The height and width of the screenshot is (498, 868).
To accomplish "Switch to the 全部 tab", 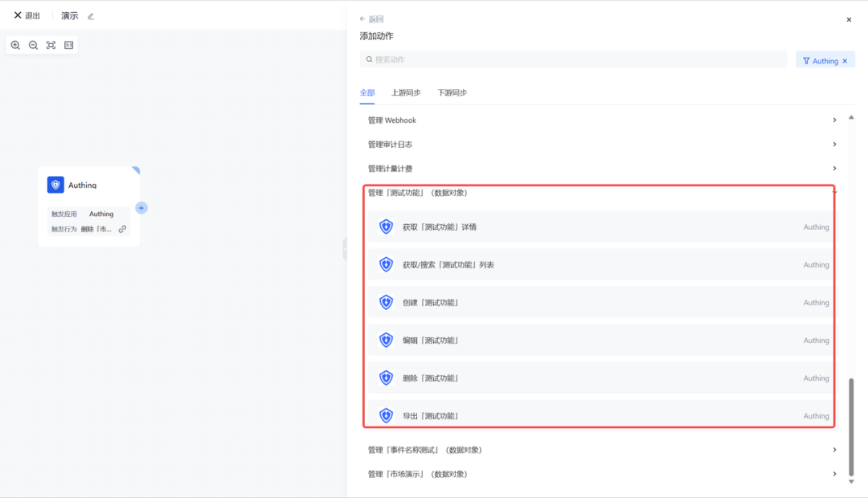I will tap(367, 92).
